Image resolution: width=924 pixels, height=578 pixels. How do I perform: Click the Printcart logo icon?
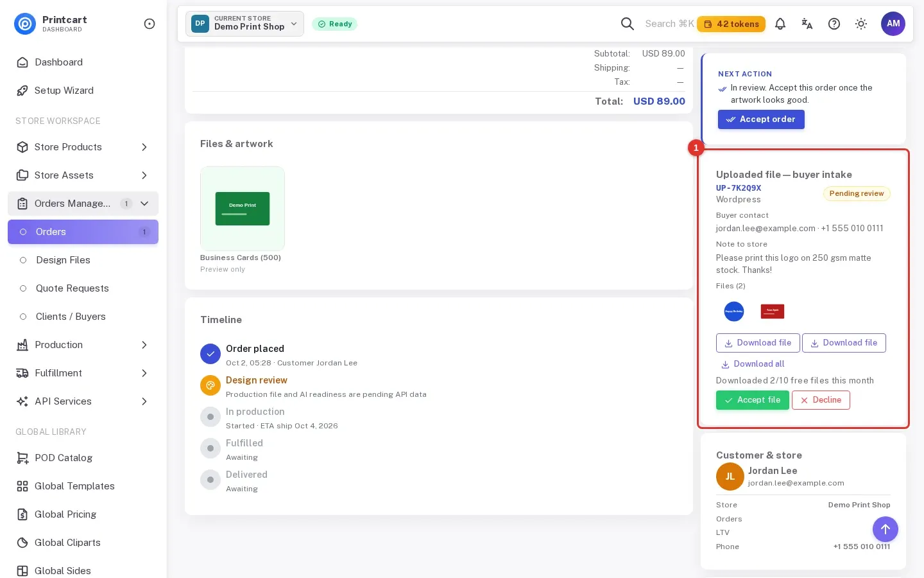pyautogui.click(x=25, y=24)
